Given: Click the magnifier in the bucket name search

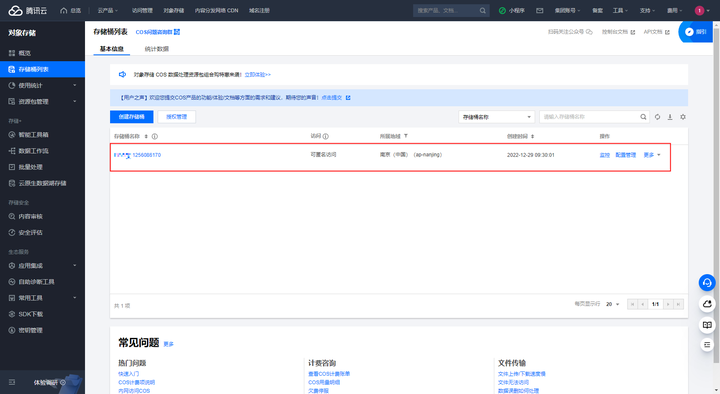Looking at the screenshot, I should (643, 117).
